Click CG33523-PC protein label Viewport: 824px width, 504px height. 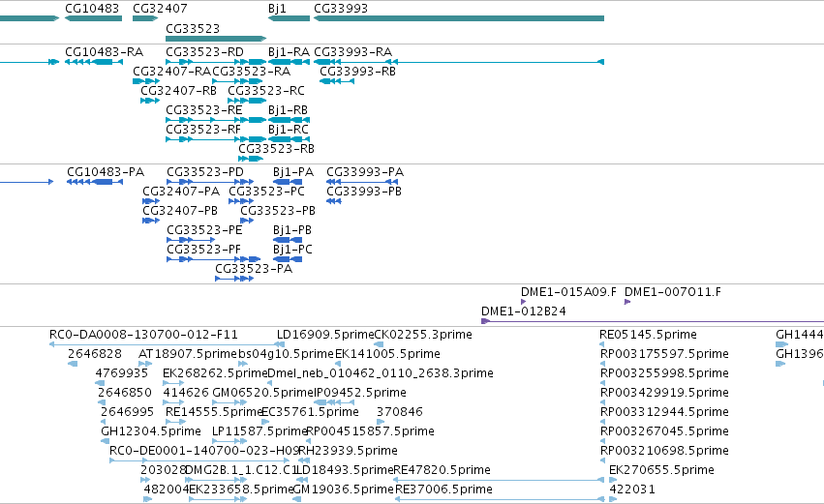[x=266, y=192]
